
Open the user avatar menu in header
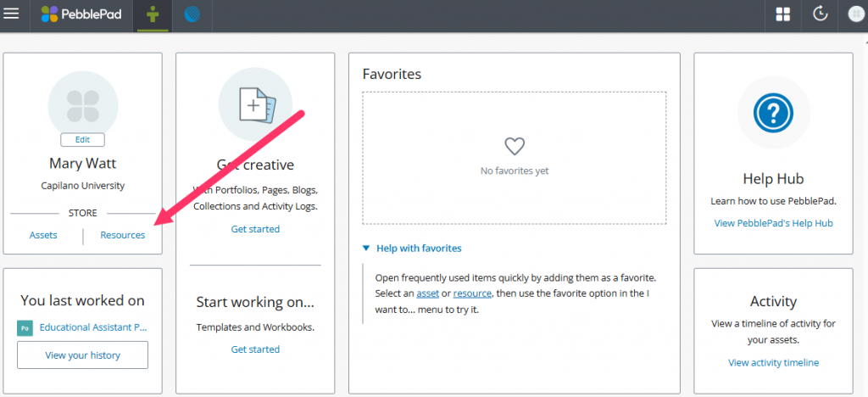[x=856, y=14]
